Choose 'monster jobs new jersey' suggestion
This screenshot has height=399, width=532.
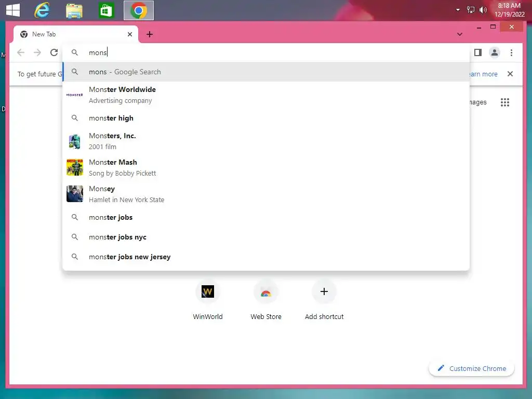267,257
